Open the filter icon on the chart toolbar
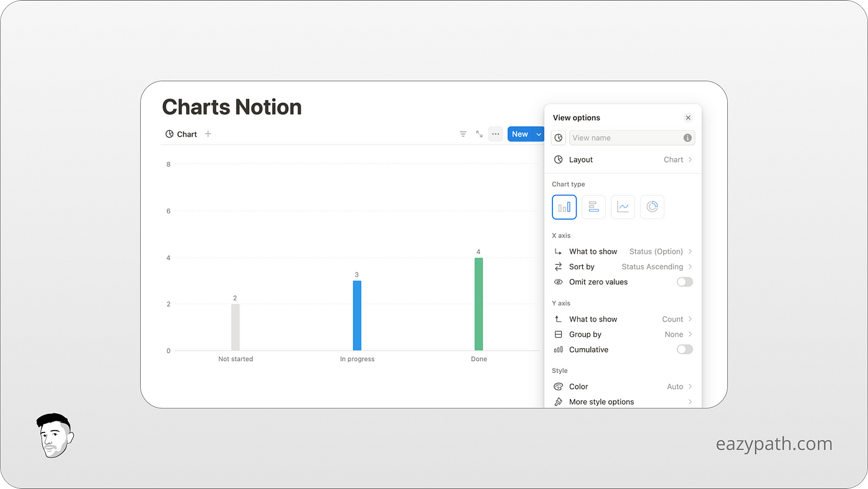Viewport: 868px width, 489px height. [463, 133]
